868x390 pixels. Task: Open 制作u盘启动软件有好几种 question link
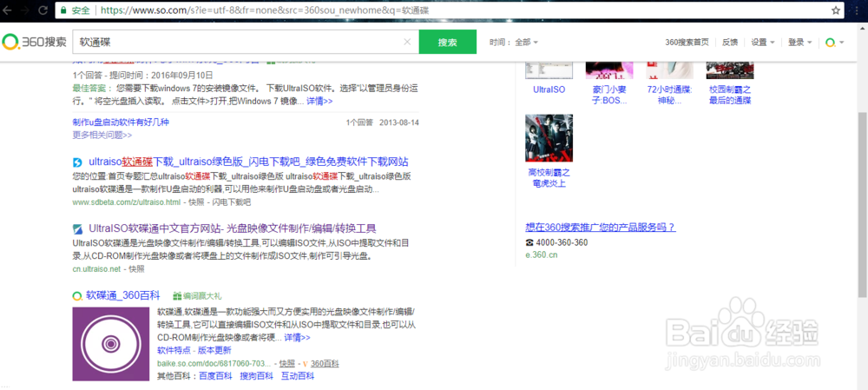(x=121, y=122)
